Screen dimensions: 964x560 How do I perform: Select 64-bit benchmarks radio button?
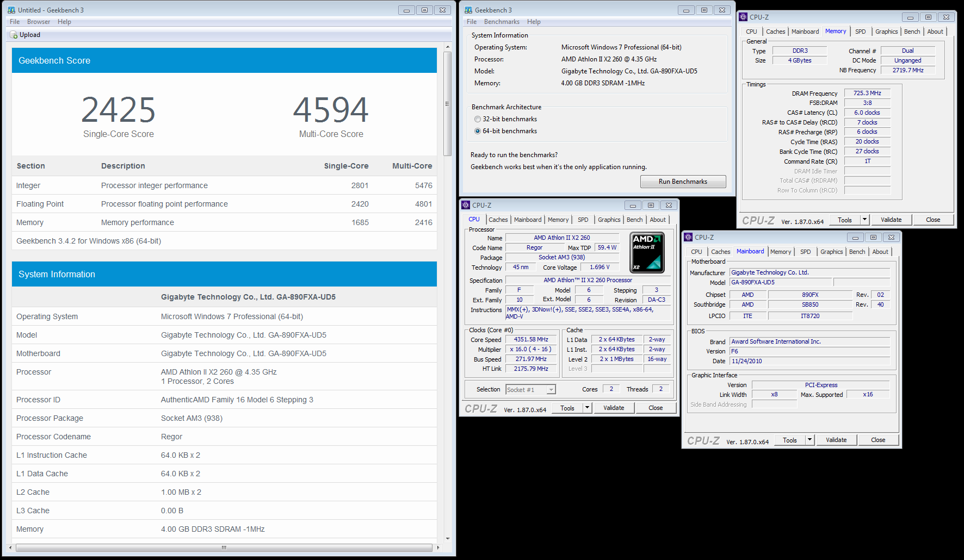478,131
